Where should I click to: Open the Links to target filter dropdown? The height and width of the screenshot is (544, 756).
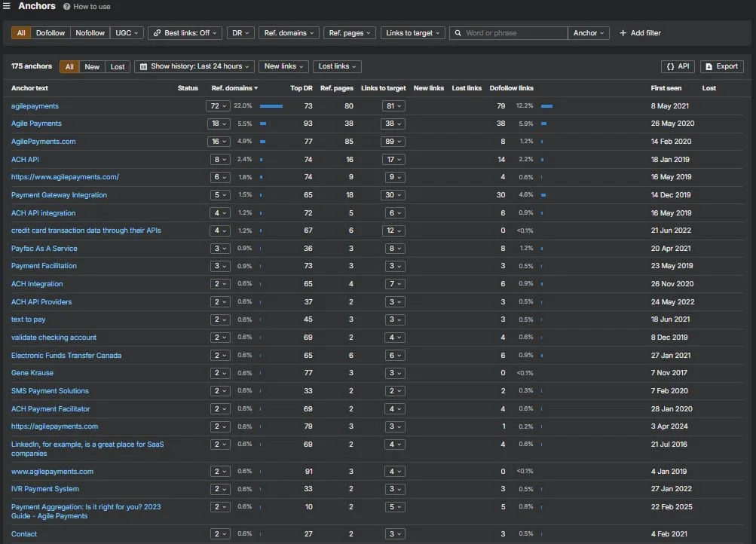[413, 32]
